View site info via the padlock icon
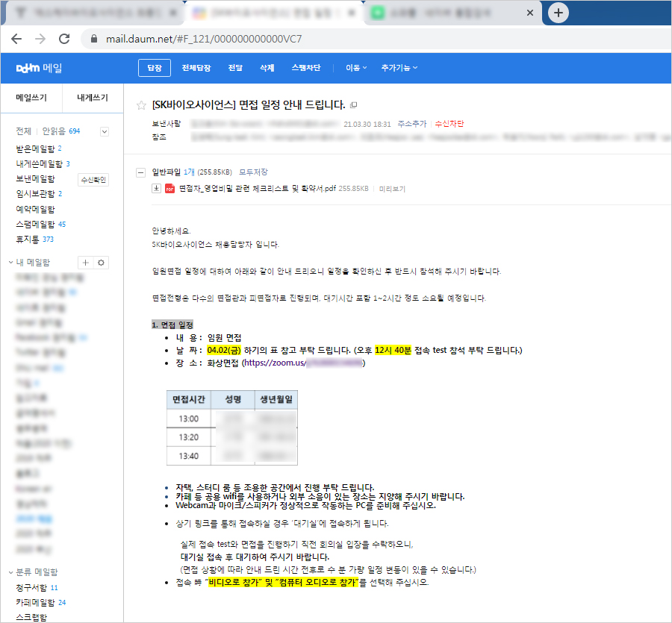The image size is (672, 623). click(94, 39)
